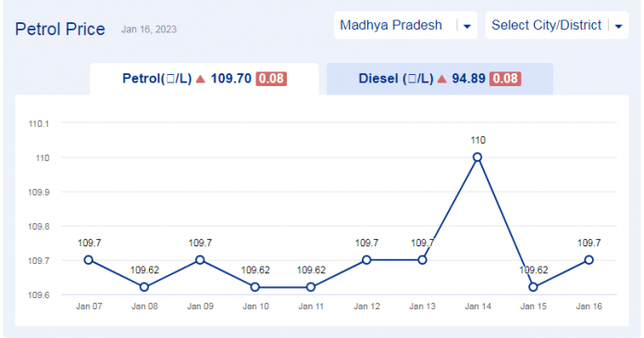Select the Jan 15 data point
Screen dimensions: 644x338
(533, 287)
